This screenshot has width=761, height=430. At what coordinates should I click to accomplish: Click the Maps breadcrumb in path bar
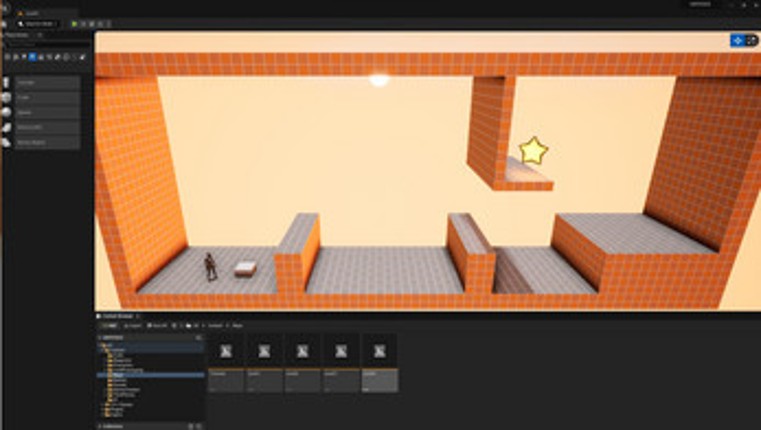pyautogui.click(x=237, y=326)
